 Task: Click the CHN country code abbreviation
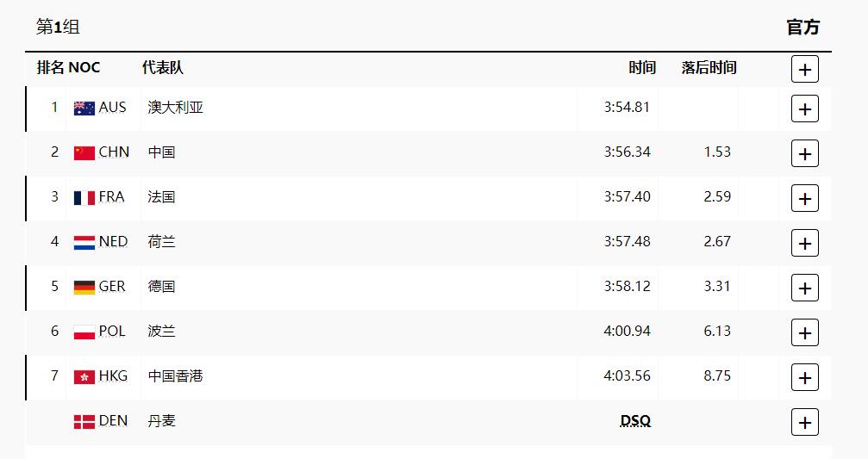[x=114, y=152]
